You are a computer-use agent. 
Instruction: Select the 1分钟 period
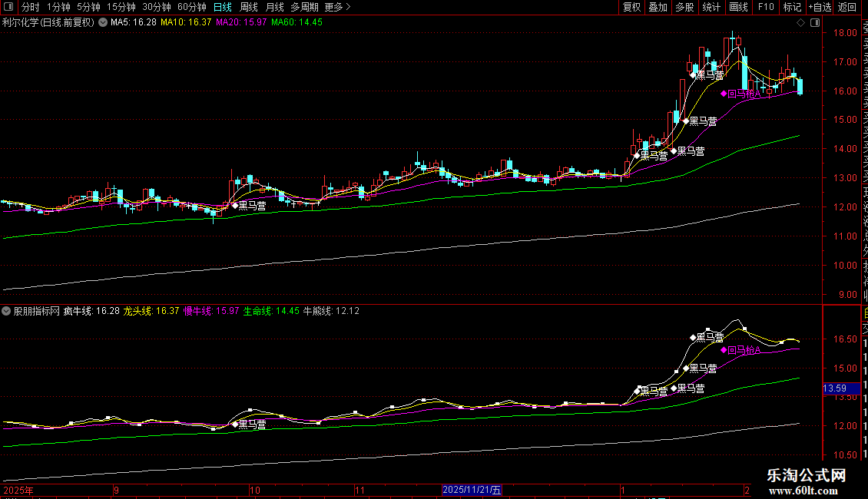coord(58,7)
